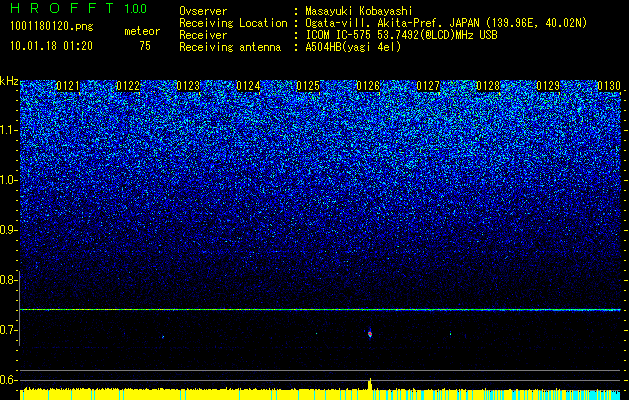Select the meteor count value 75
629x400 pixels.
[145, 46]
